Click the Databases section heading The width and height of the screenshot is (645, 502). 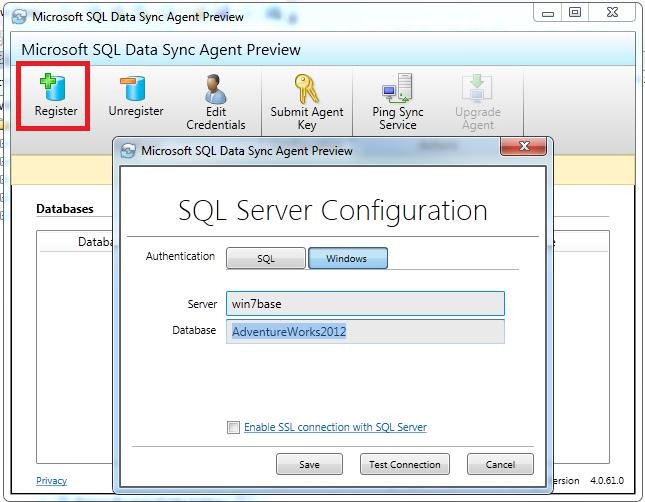pyautogui.click(x=65, y=209)
